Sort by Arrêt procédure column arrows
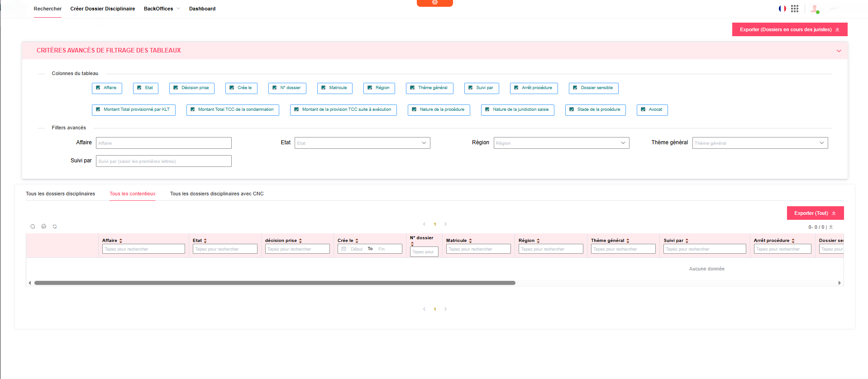This screenshot has height=379, width=868. click(793, 241)
